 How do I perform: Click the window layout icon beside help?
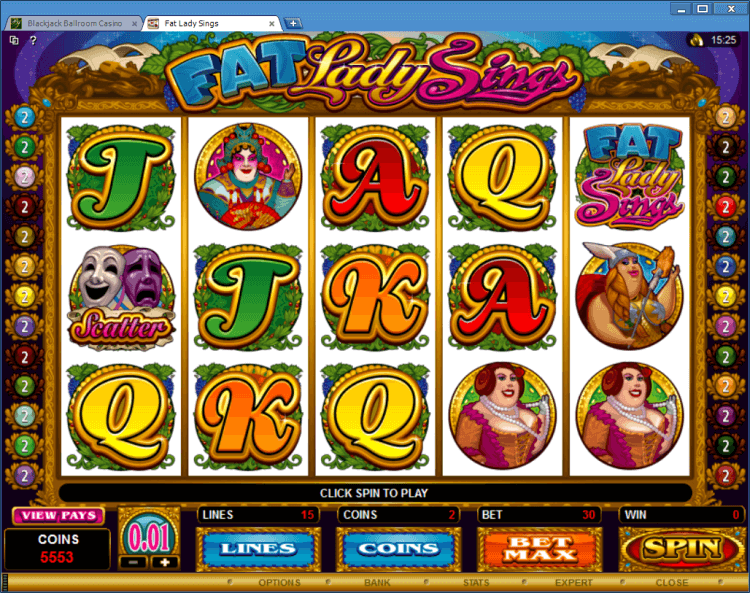pos(14,41)
